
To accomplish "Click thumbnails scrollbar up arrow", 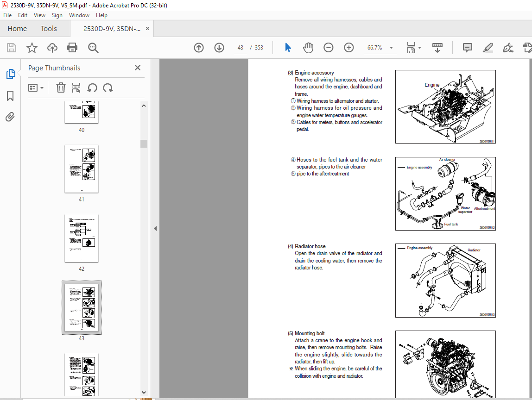I will pyautogui.click(x=144, y=106).
